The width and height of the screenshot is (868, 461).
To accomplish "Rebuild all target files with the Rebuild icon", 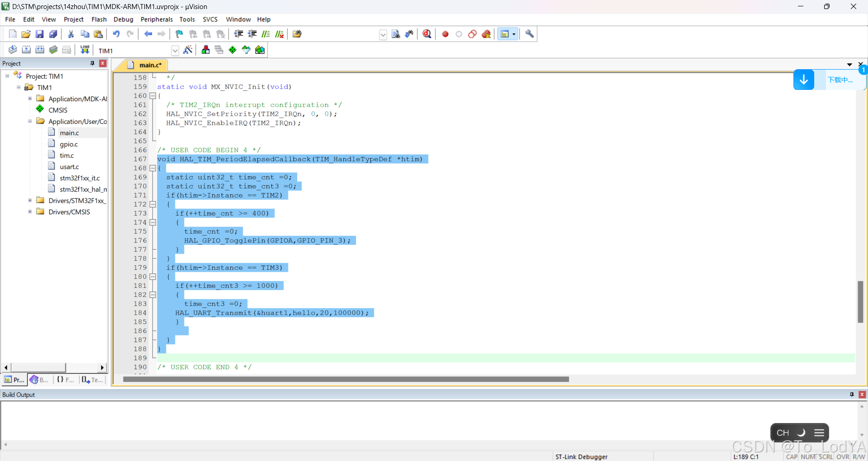I will (40, 50).
